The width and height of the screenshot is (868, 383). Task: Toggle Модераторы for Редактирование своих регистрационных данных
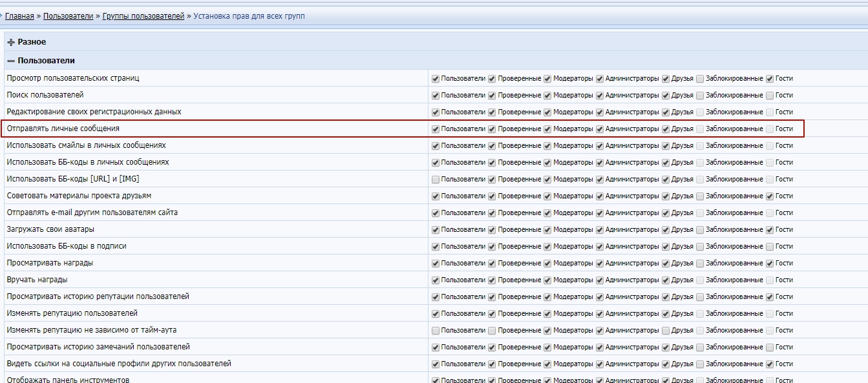click(547, 112)
